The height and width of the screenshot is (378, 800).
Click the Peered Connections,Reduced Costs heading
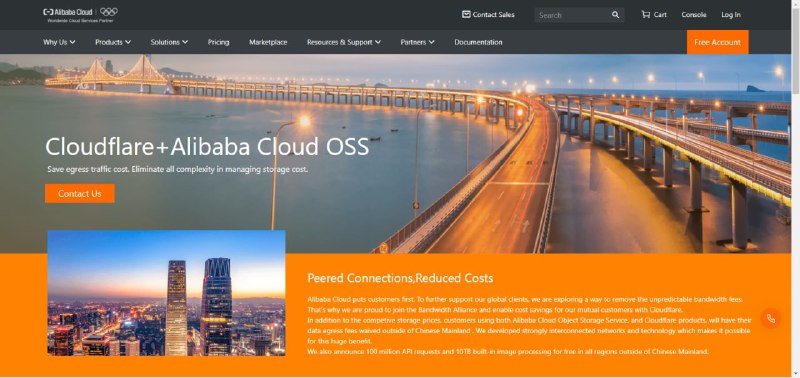coord(400,278)
